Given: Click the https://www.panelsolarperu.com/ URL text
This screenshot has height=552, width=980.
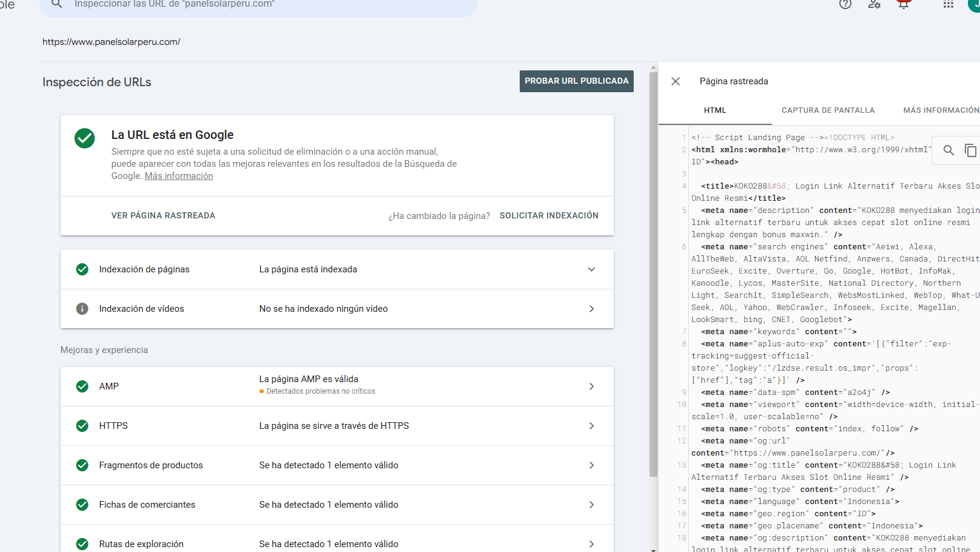Looking at the screenshot, I should pos(111,42).
